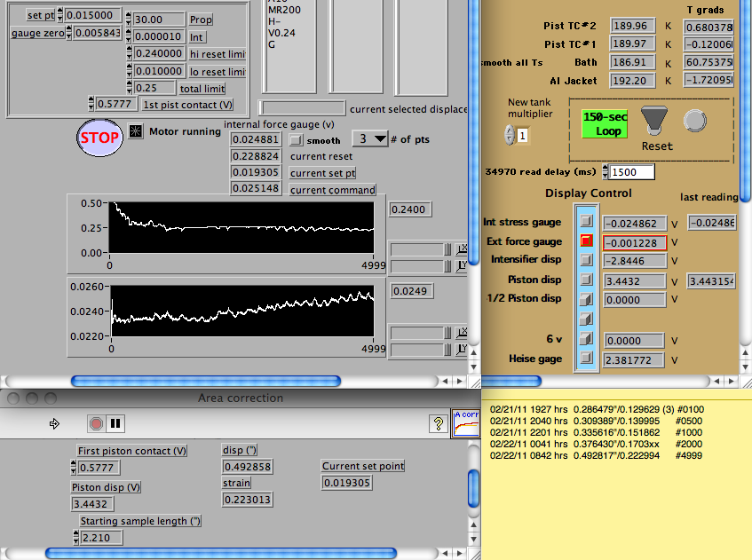752x560 pixels.
Task: Toggle the Ext force gauge display switch
Action: click(586, 241)
